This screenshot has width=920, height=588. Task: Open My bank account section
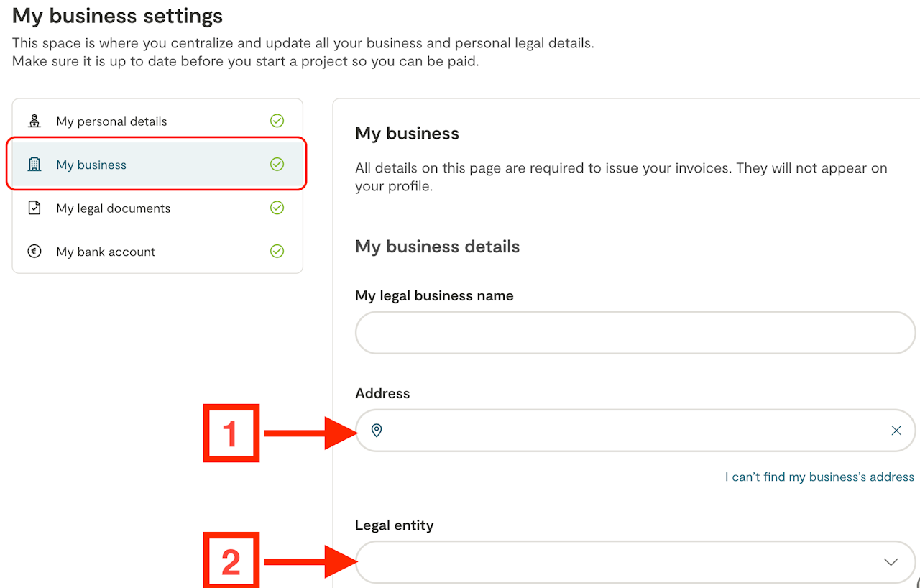pyautogui.click(x=106, y=252)
